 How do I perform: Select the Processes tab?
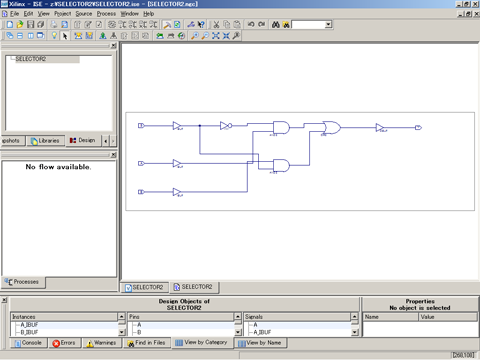pyautogui.click(x=23, y=282)
